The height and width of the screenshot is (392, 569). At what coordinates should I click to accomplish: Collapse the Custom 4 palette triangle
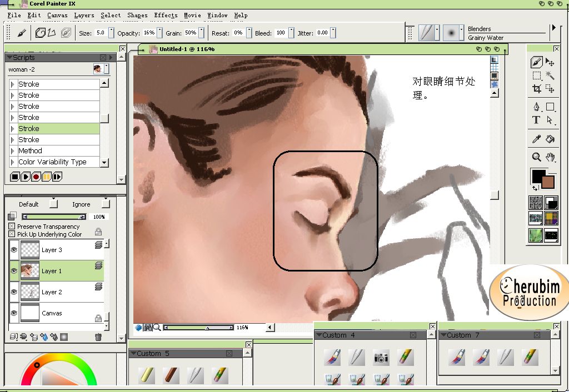click(318, 335)
